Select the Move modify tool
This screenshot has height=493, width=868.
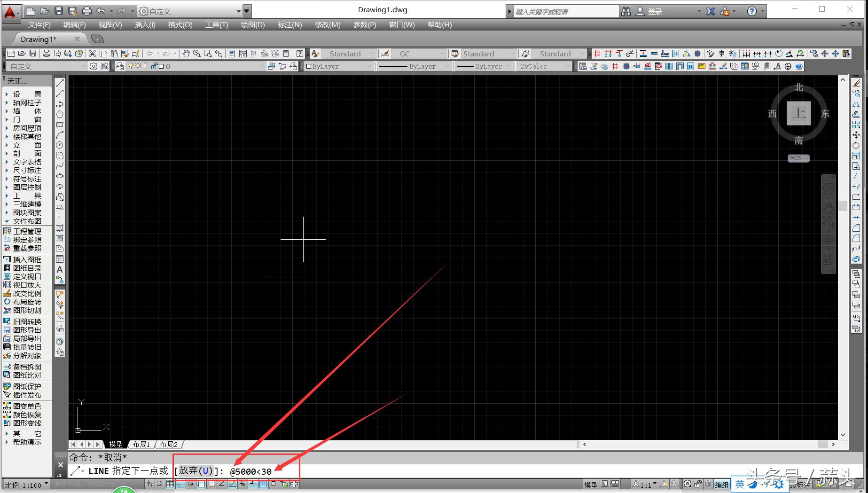[856, 135]
